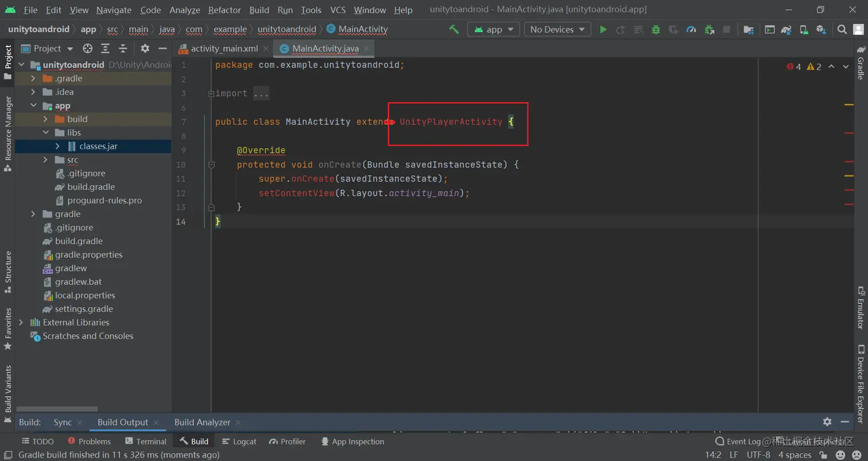
Task: Open Project Structure folder icon
Action: point(748,29)
